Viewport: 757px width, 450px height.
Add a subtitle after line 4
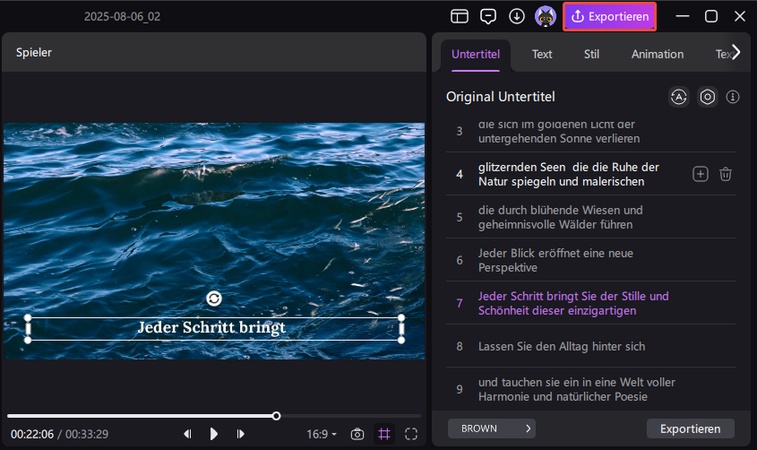(x=700, y=174)
